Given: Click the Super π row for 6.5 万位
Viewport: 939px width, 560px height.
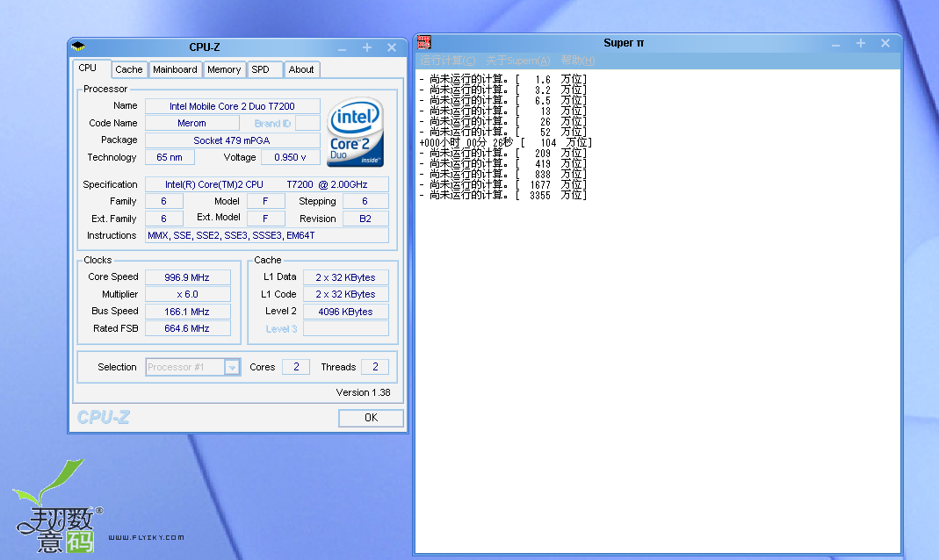Looking at the screenshot, I should pyautogui.click(x=503, y=101).
